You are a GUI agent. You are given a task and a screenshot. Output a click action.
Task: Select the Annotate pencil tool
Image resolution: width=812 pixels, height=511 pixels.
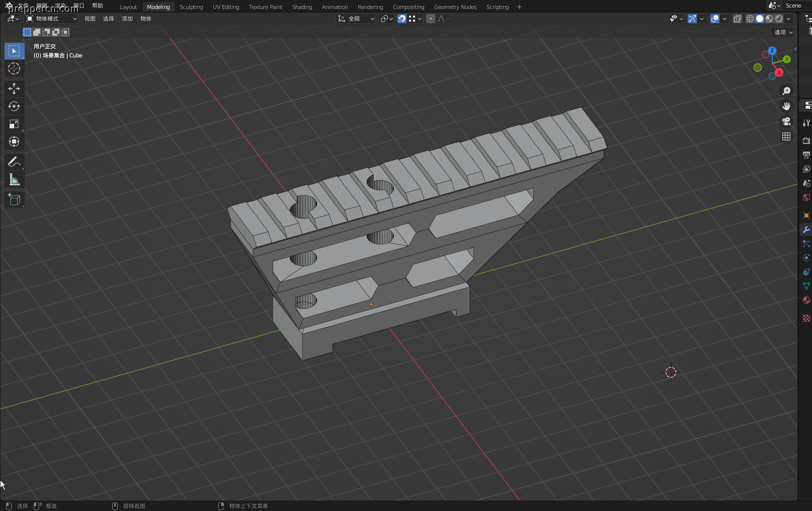(x=14, y=162)
